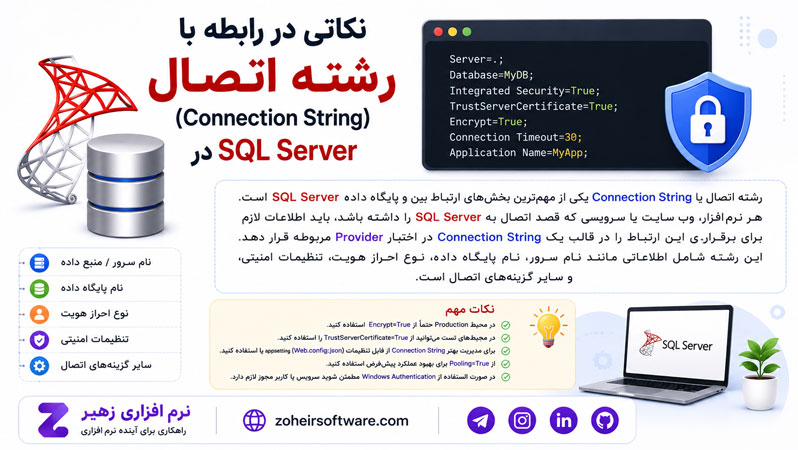The height and width of the screenshot is (450, 798).
Task: Click the red 'رشته اتصال' heading
Action: (272, 79)
